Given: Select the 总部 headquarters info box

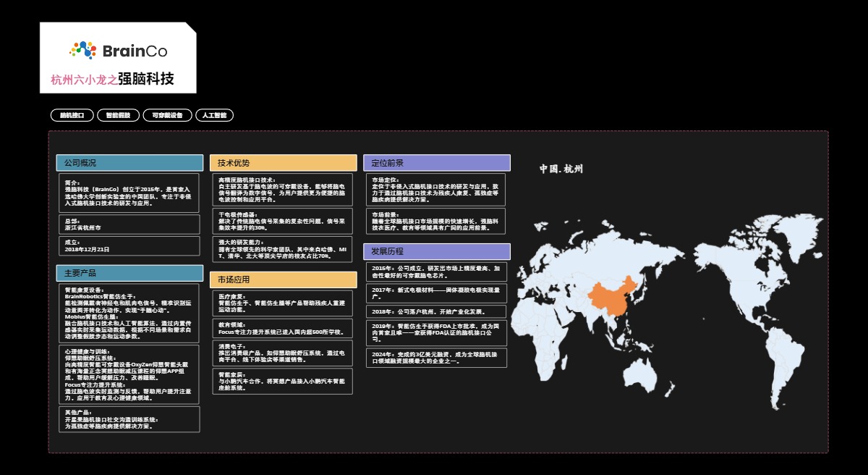Looking at the screenshot, I should pyautogui.click(x=129, y=224).
